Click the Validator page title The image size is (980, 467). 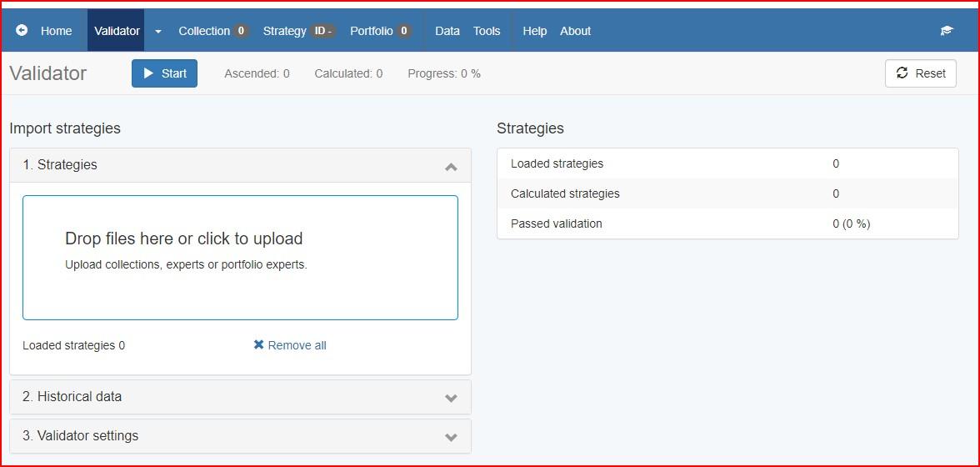[48, 73]
